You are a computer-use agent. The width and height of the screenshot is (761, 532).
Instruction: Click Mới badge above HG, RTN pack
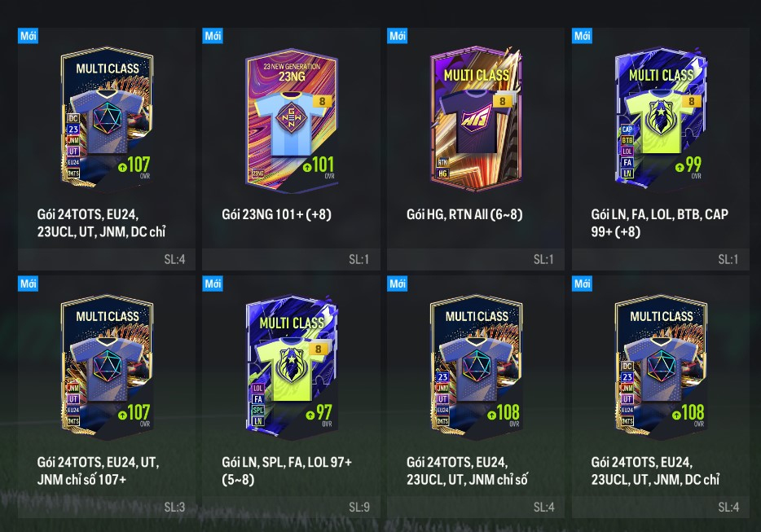(397, 35)
